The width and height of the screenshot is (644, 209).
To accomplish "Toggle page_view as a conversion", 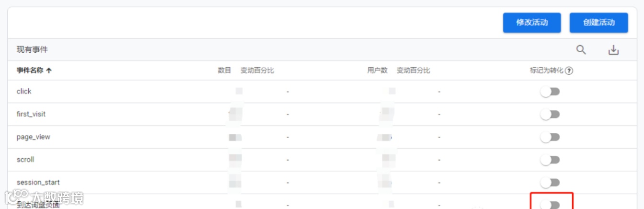I will click(550, 137).
